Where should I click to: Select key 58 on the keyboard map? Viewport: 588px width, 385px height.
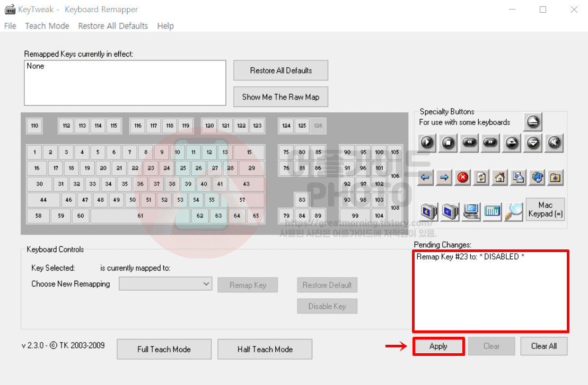click(38, 216)
